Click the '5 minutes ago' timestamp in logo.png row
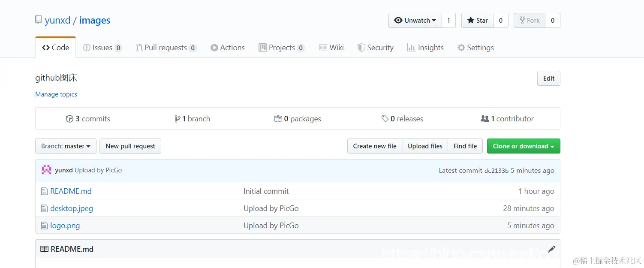This screenshot has height=268, width=644. [x=531, y=226]
